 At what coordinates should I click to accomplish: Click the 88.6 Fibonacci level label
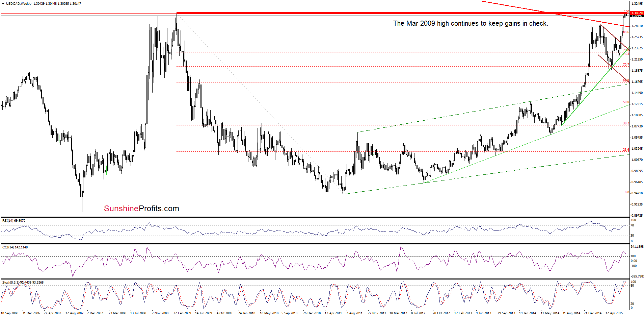[626, 32]
